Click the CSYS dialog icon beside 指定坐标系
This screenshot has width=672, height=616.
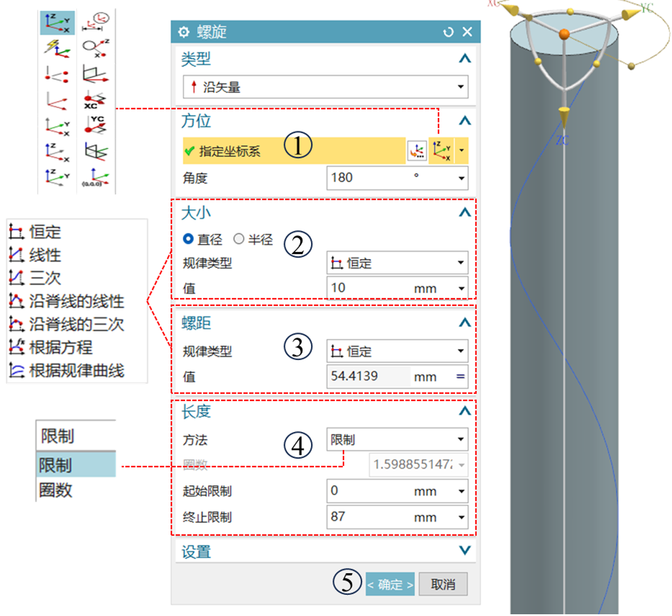tap(416, 150)
